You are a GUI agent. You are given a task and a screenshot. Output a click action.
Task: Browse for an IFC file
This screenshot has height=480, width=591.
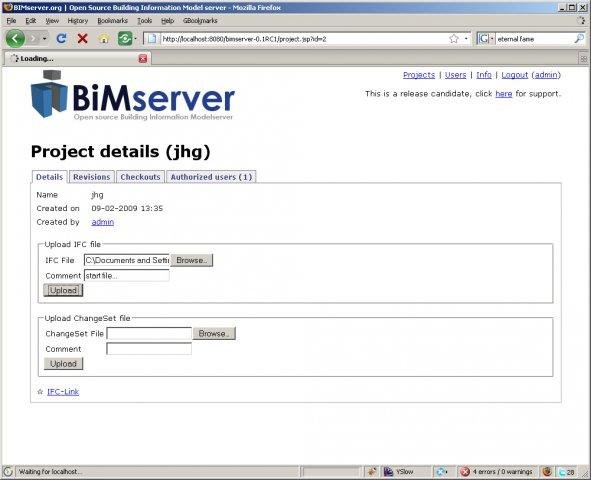coord(191,260)
